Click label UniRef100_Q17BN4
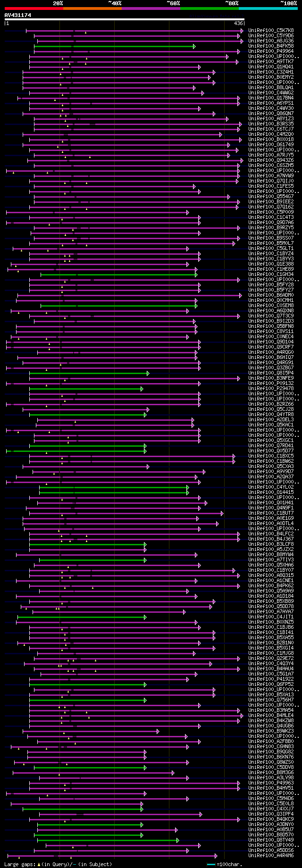 pos(271,98)
